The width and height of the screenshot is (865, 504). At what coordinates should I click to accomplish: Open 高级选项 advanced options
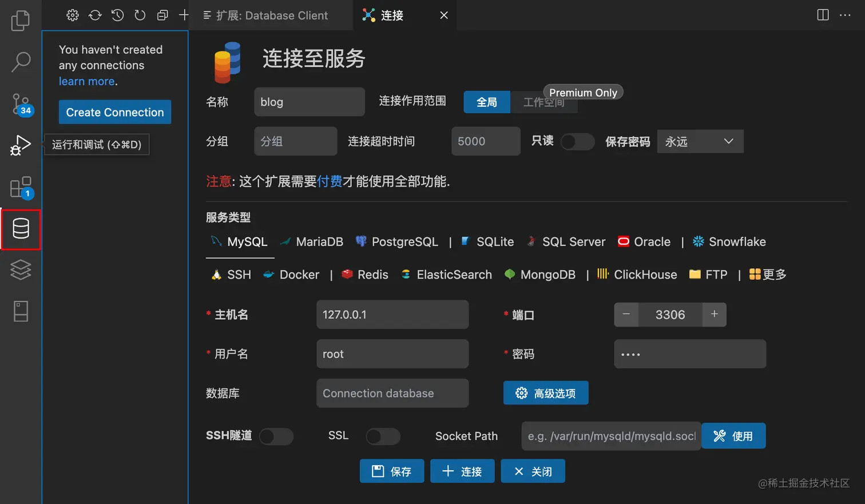click(x=546, y=393)
